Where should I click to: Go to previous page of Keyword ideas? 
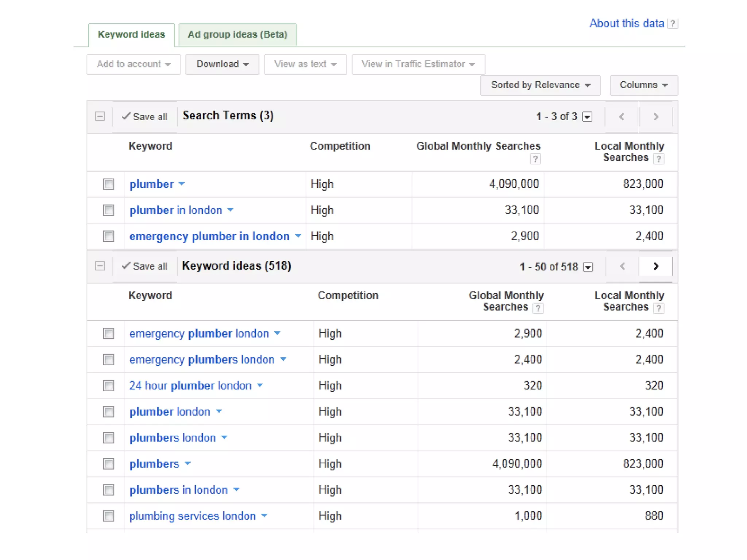[622, 267]
